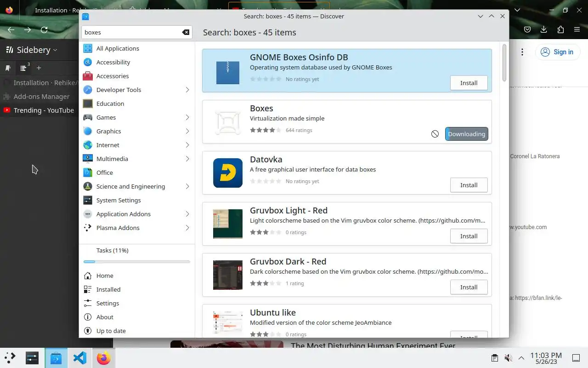Click the Up to date icon
The width and height of the screenshot is (588, 368).
point(88,331)
